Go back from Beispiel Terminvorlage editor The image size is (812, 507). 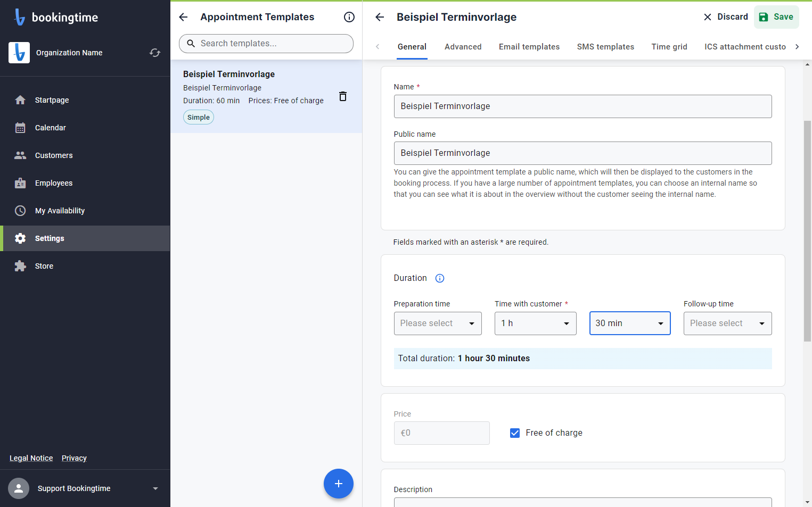click(x=380, y=17)
